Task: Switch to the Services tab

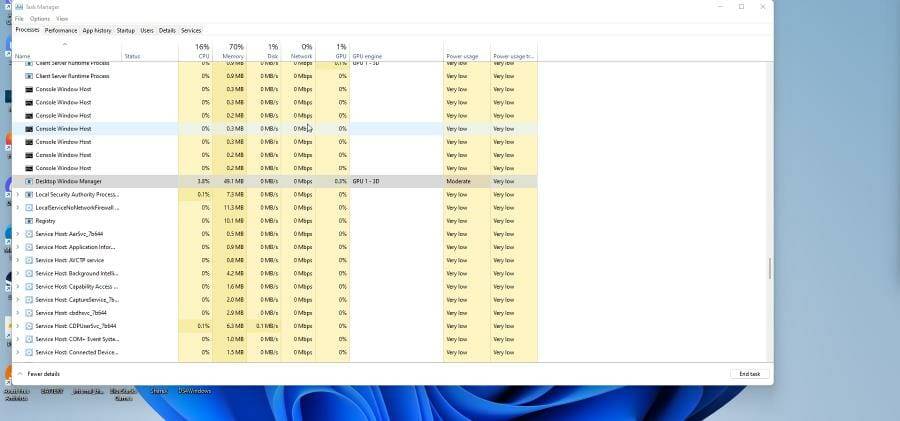Action: (x=191, y=30)
